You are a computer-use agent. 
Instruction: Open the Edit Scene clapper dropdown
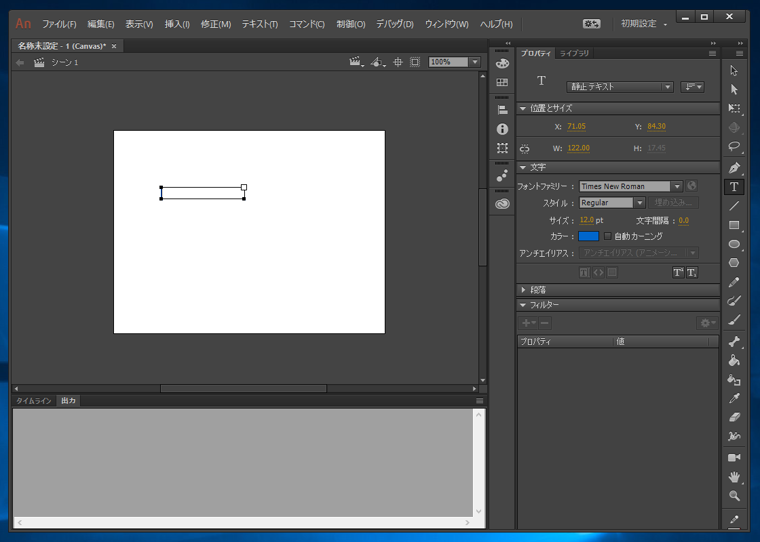click(x=356, y=62)
